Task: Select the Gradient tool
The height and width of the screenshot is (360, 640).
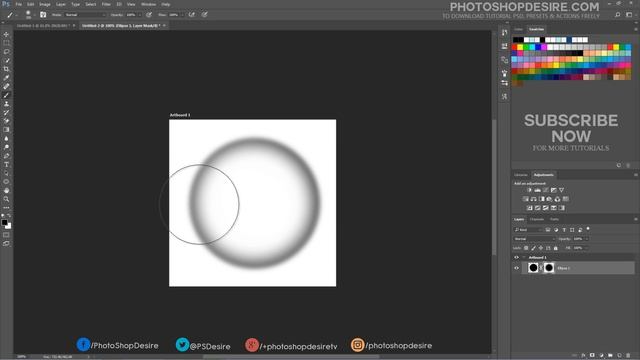Action: pyautogui.click(x=6, y=130)
